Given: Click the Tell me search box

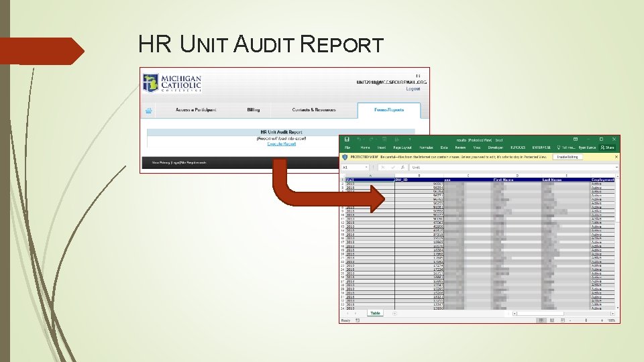Looking at the screenshot, I should 566,147.
